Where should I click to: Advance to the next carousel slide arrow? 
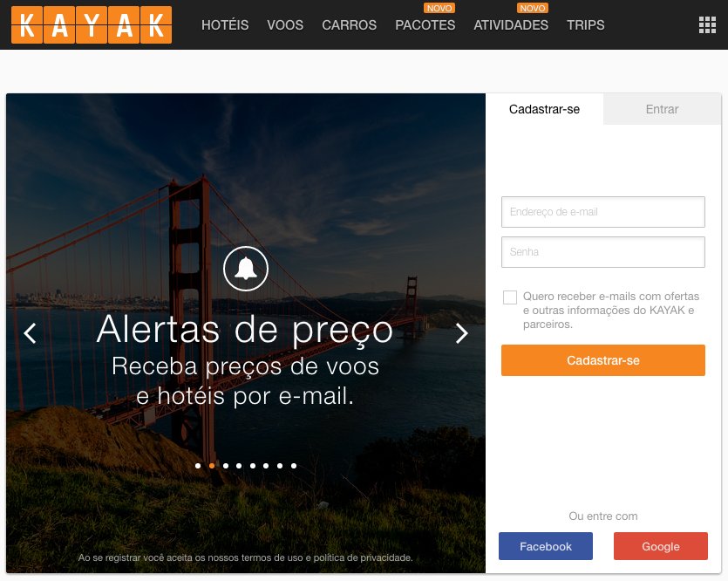click(x=461, y=334)
